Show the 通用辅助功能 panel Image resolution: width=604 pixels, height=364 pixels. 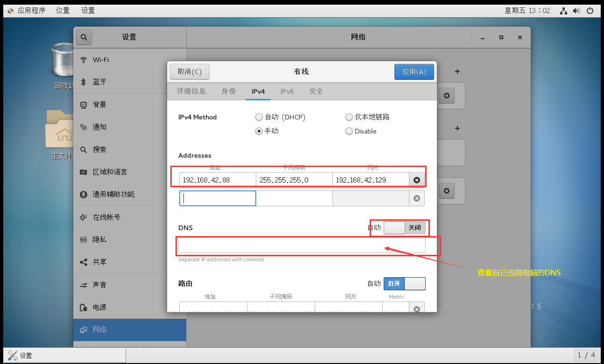point(130,194)
